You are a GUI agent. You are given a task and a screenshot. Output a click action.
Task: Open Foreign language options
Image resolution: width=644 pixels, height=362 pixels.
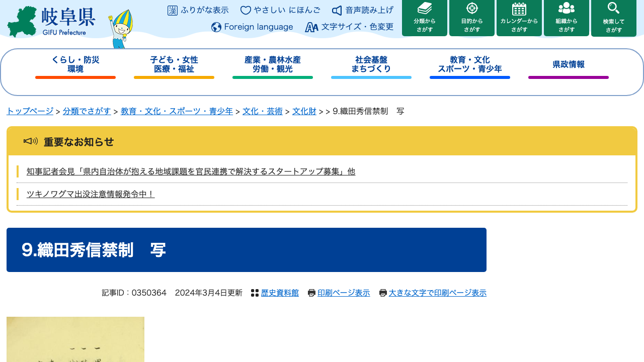(x=252, y=27)
